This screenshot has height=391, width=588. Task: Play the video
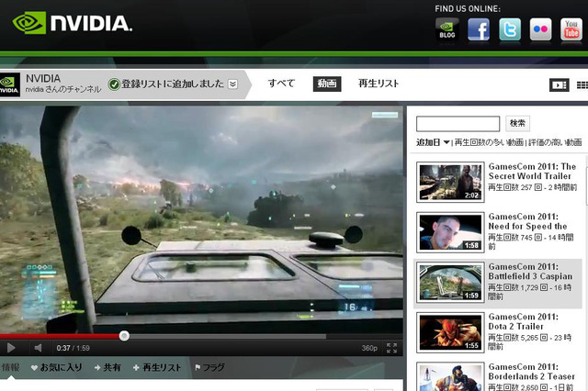click(x=11, y=348)
